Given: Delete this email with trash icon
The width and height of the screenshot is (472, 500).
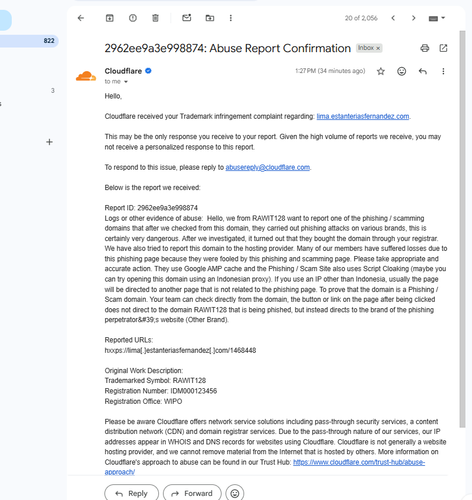Looking at the screenshot, I should pyautogui.click(x=155, y=18).
